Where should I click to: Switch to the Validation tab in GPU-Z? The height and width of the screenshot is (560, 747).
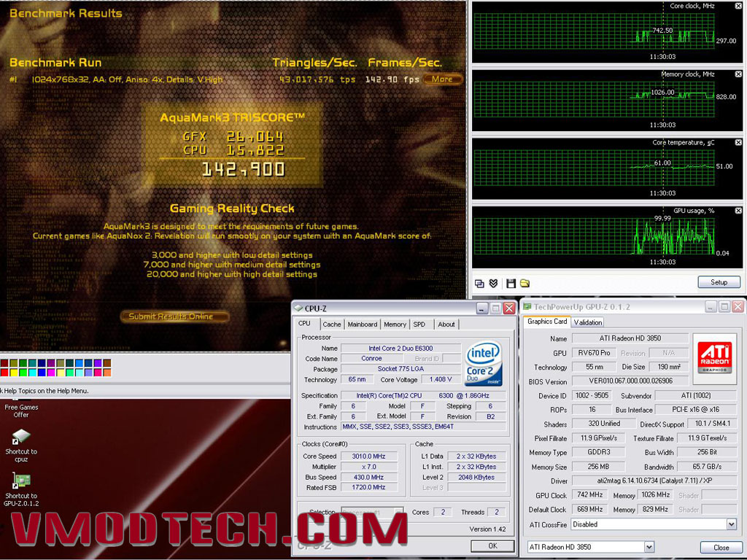pos(588,322)
